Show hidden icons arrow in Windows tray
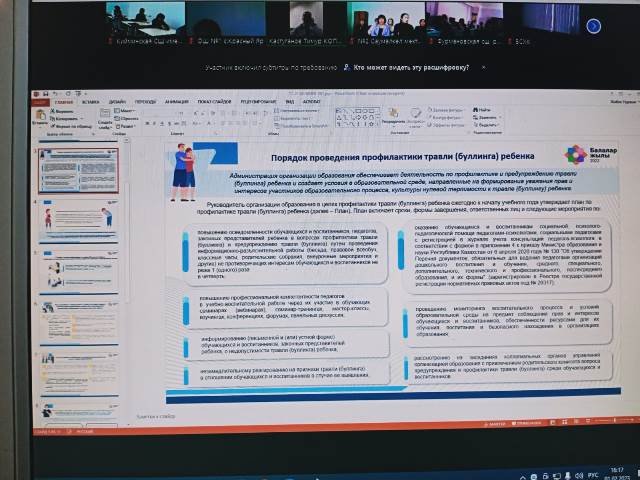 click(x=522, y=477)
